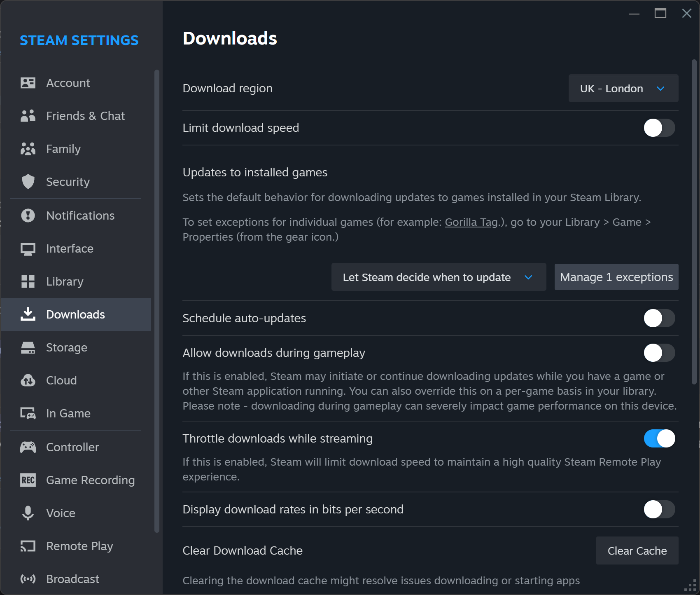Screen dimensions: 700x595
Task: Select Interface in the sidebar
Action: click(x=76, y=248)
